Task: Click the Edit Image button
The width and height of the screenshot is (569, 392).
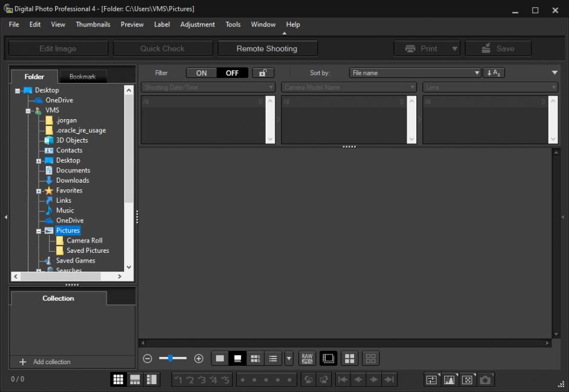Action: (x=59, y=48)
